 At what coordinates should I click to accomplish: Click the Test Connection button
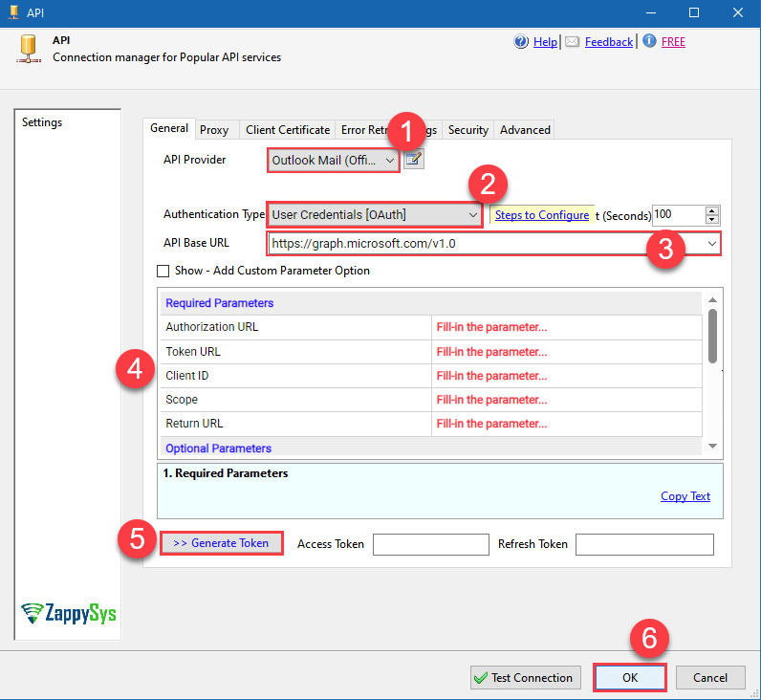pos(525,678)
